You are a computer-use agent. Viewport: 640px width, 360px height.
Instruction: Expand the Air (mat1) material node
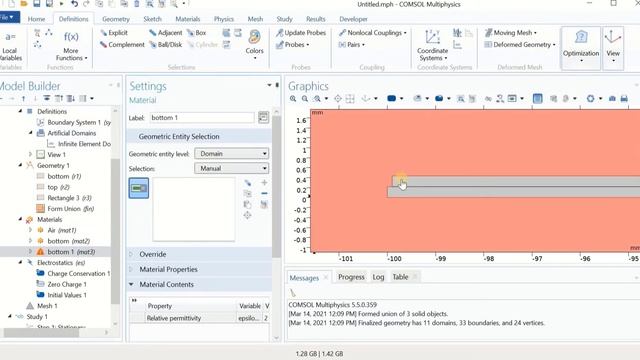[30, 230]
